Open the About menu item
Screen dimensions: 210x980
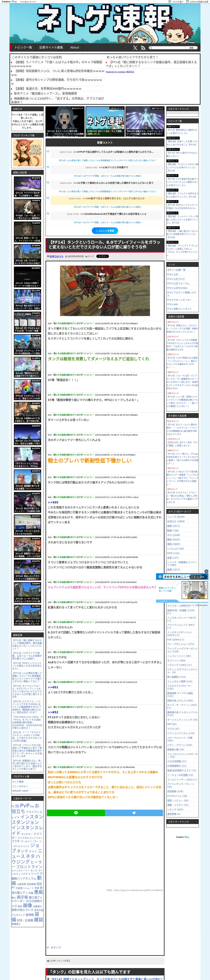(x=75, y=48)
